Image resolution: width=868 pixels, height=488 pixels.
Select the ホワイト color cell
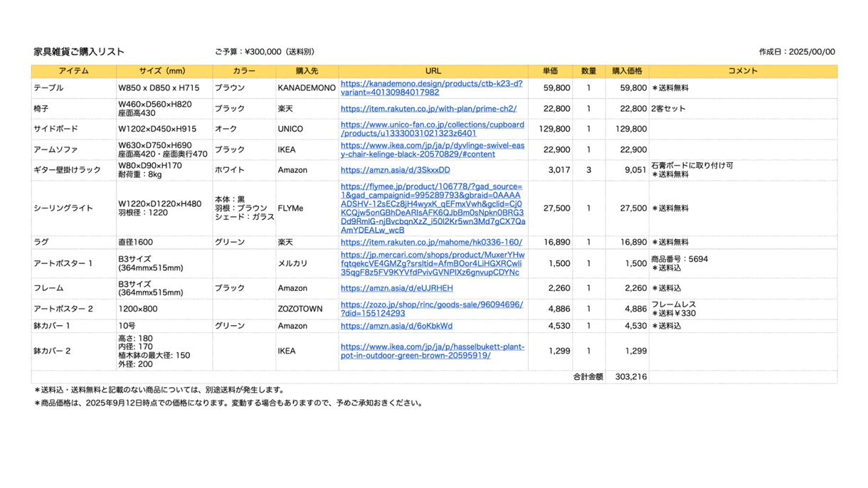[244, 170]
